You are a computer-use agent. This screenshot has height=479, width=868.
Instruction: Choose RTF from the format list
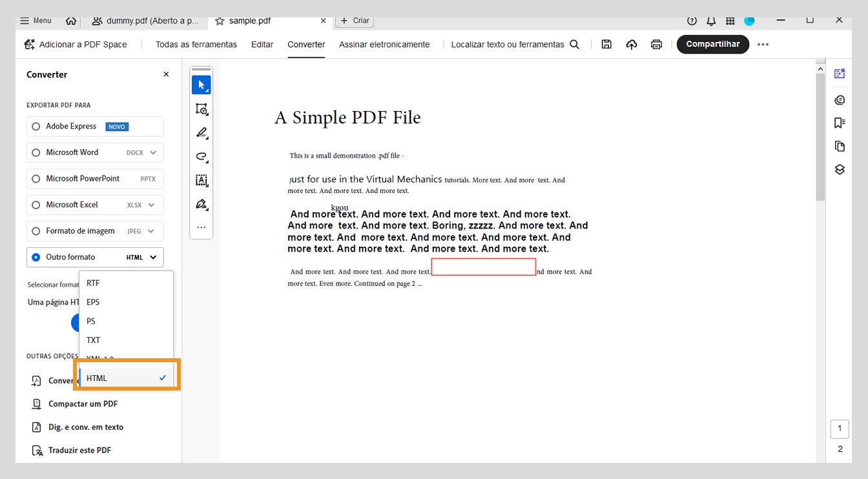point(92,283)
